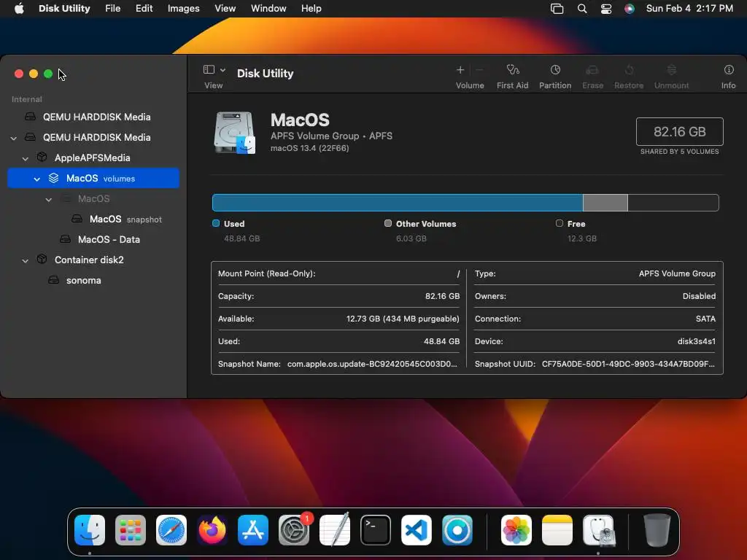
Task: Click the MacOS - Data drive icon
Action: pos(65,239)
